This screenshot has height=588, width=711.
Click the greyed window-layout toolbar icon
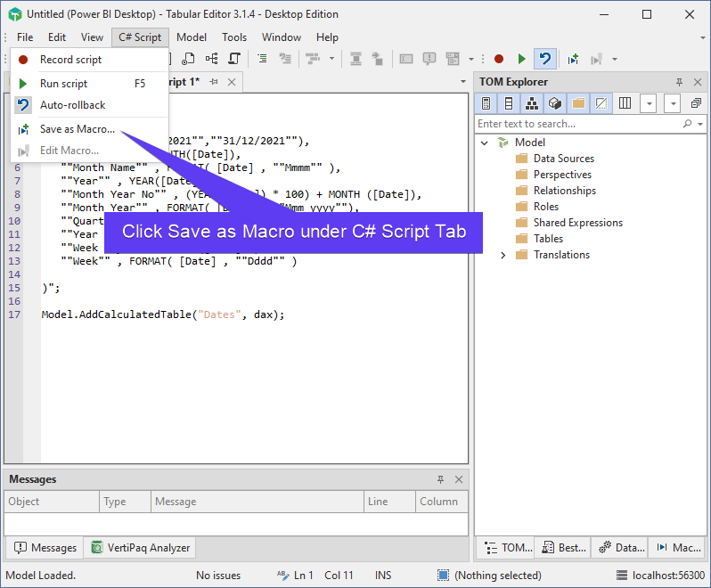(x=453, y=59)
